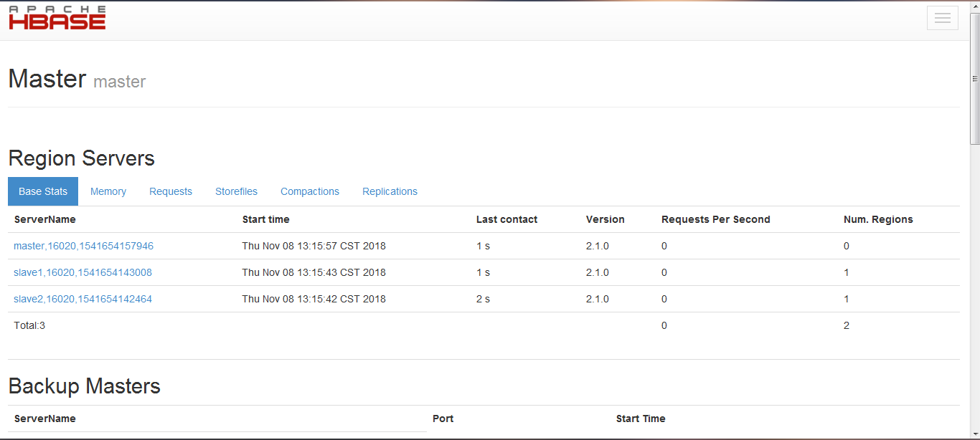Switch to the Requests tab
This screenshot has width=980, height=440.
click(x=171, y=191)
